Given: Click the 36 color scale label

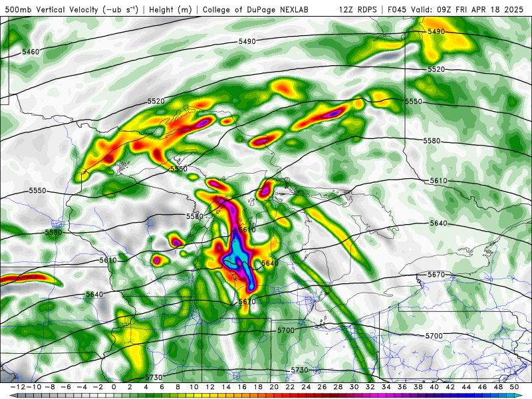Looking at the screenshot, I should tap(402, 387).
